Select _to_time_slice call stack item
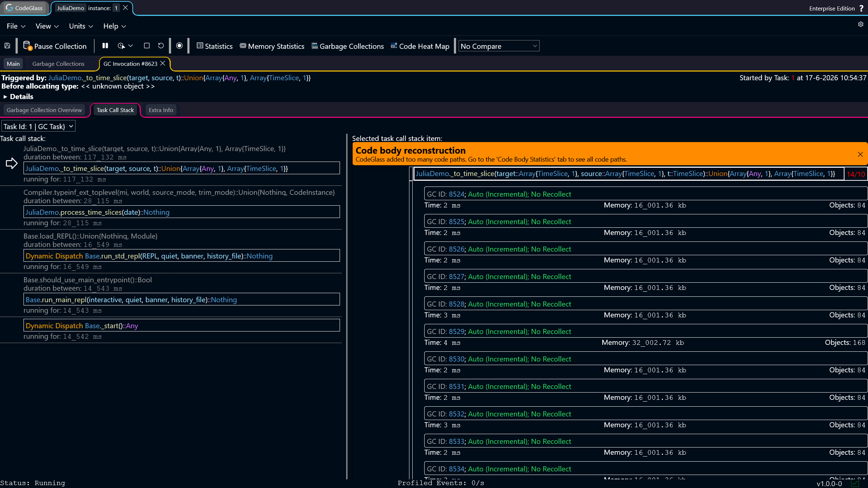This screenshot has width=868, height=488. click(182, 168)
